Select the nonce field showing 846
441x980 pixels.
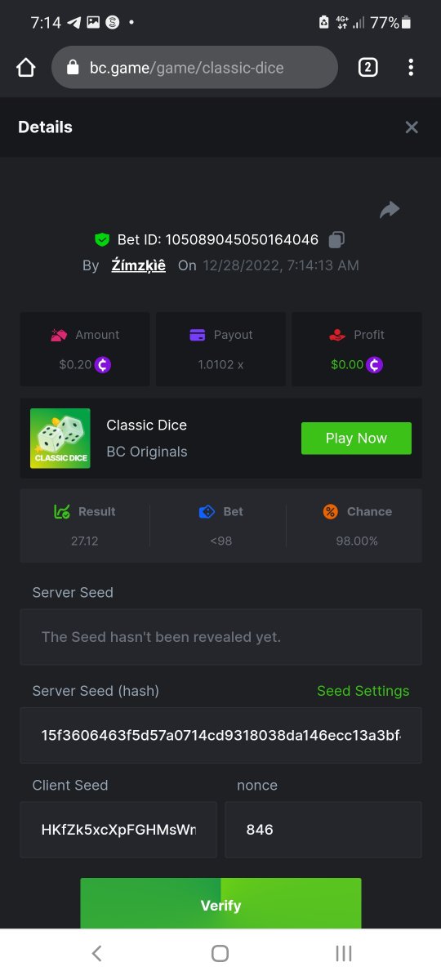click(323, 830)
